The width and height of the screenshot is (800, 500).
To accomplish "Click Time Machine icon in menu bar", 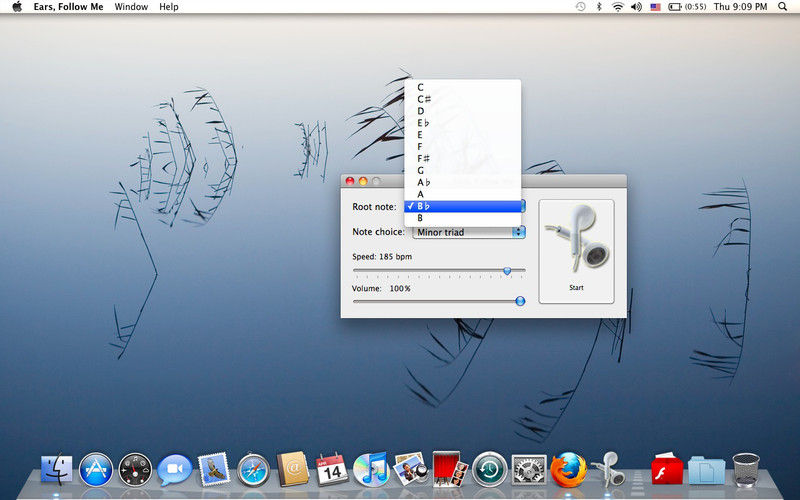I will (581, 7).
